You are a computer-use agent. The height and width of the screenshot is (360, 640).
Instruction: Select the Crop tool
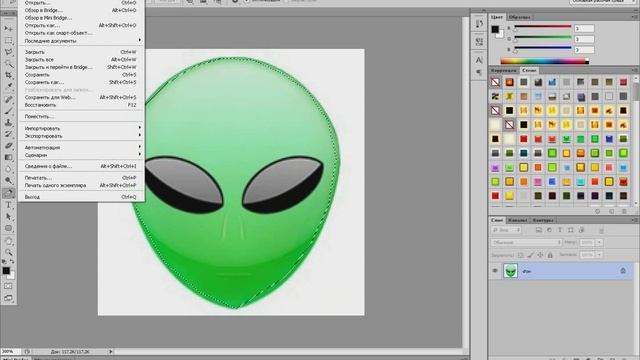pyautogui.click(x=8, y=75)
